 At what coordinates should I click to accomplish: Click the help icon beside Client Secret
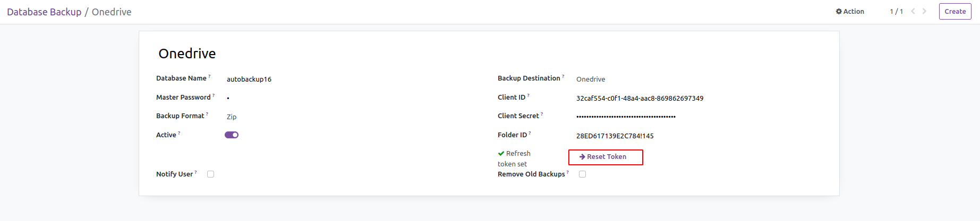point(542,114)
